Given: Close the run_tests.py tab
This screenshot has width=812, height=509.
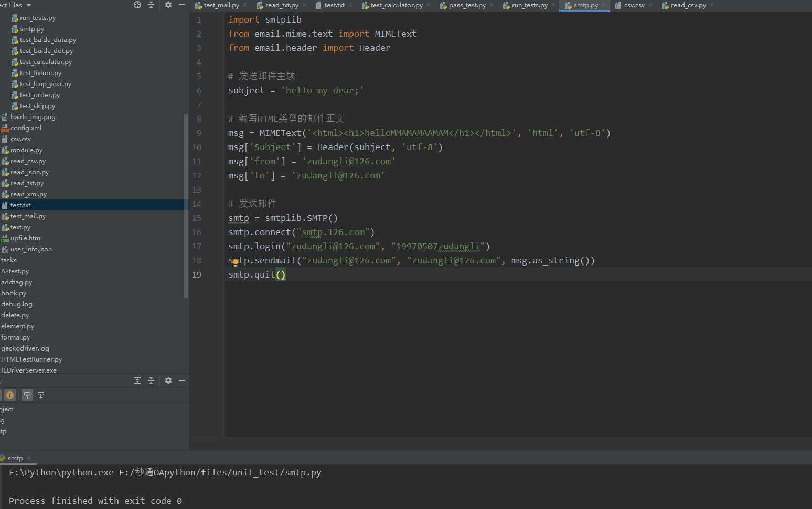Looking at the screenshot, I should click(554, 5).
